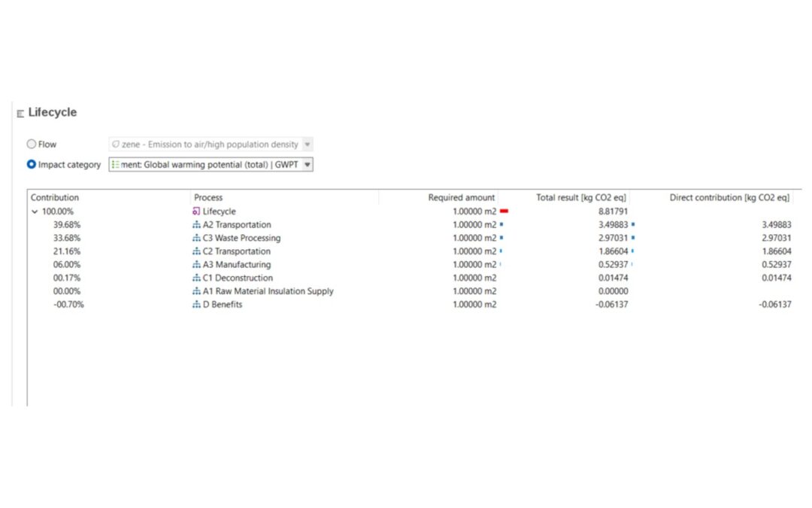Click the D Benefits process icon

197,305
